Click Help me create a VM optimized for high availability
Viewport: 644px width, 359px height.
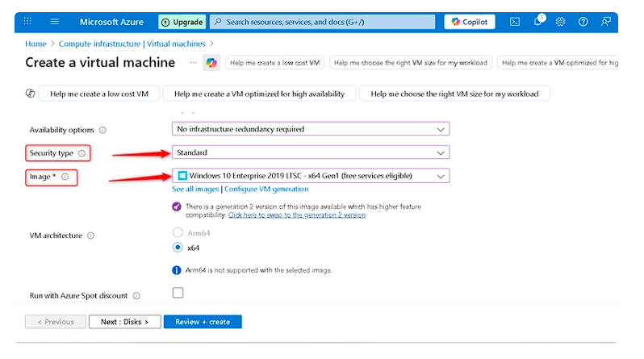coord(259,94)
